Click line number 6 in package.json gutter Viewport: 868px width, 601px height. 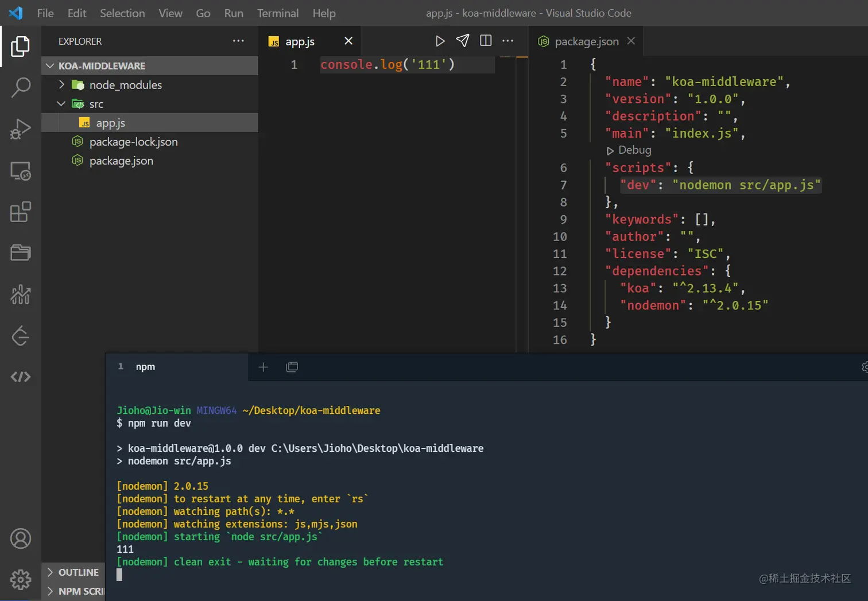pyautogui.click(x=563, y=168)
